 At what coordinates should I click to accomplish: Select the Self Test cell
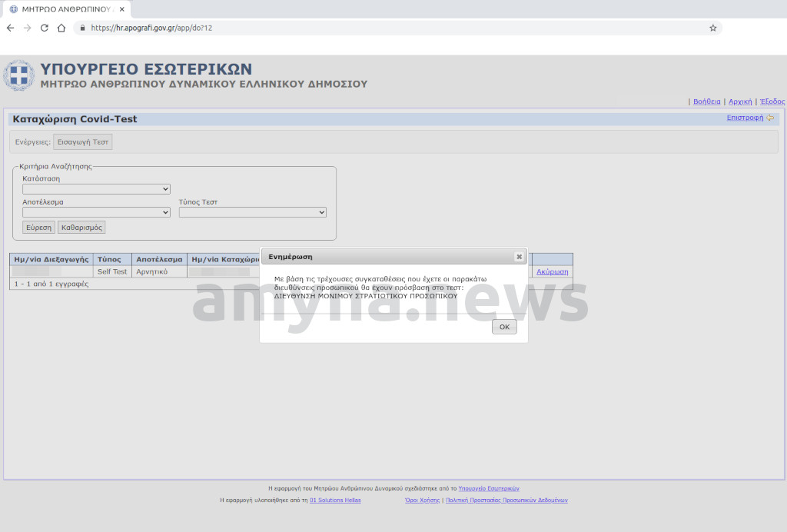click(112, 271)
